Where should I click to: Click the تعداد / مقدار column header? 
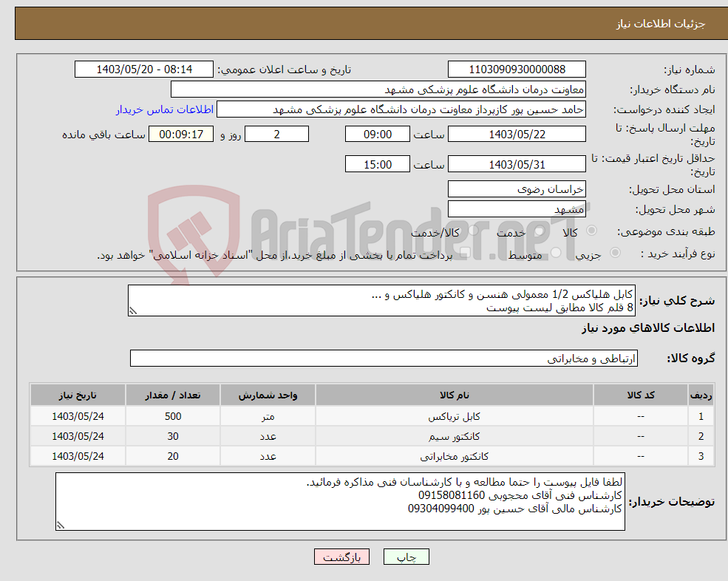pyautogui.click(x=173, y=395)
